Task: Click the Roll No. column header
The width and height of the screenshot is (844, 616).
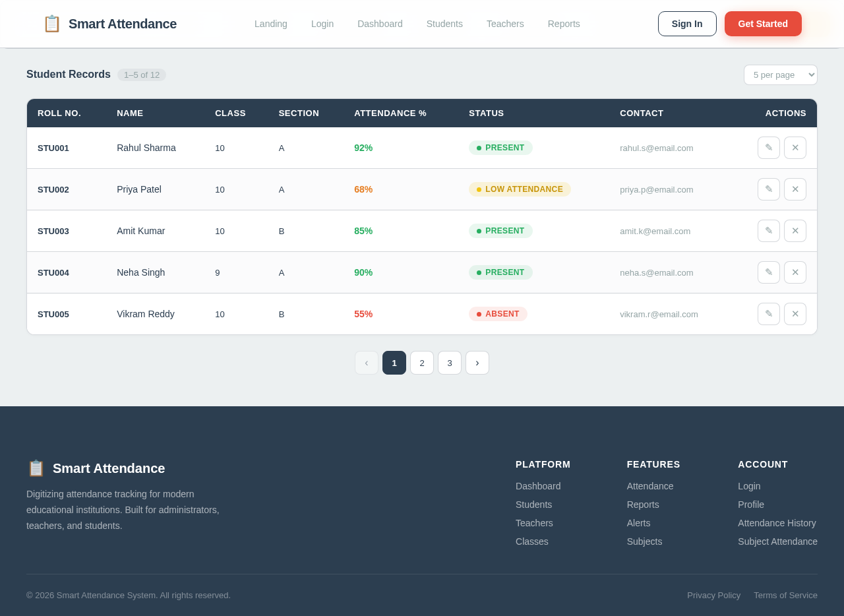Action: [x=59, y=113]
